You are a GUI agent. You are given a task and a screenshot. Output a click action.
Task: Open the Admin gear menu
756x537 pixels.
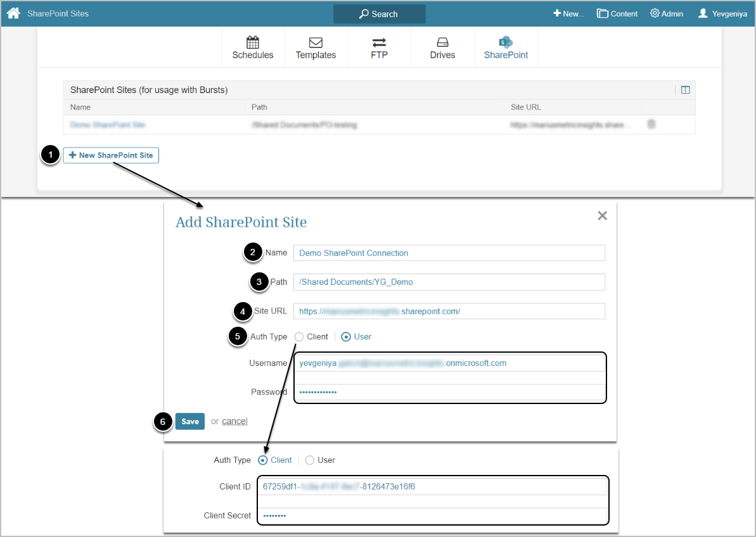(x=666, y=13)
